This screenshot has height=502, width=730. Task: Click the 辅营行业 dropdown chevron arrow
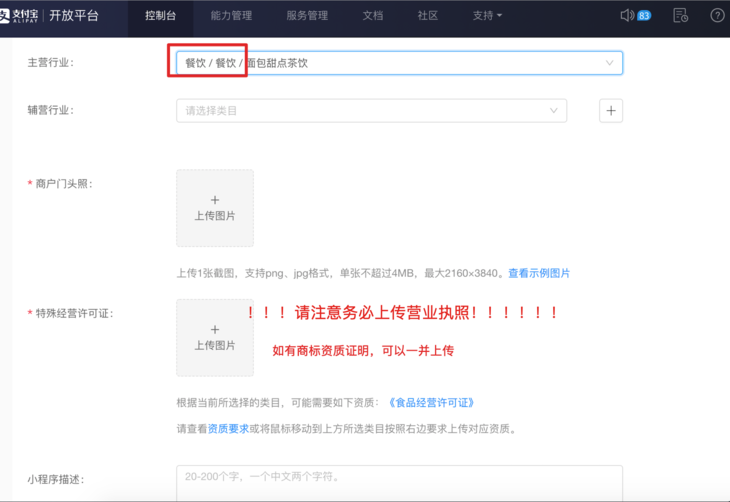[x=554, y=110]
